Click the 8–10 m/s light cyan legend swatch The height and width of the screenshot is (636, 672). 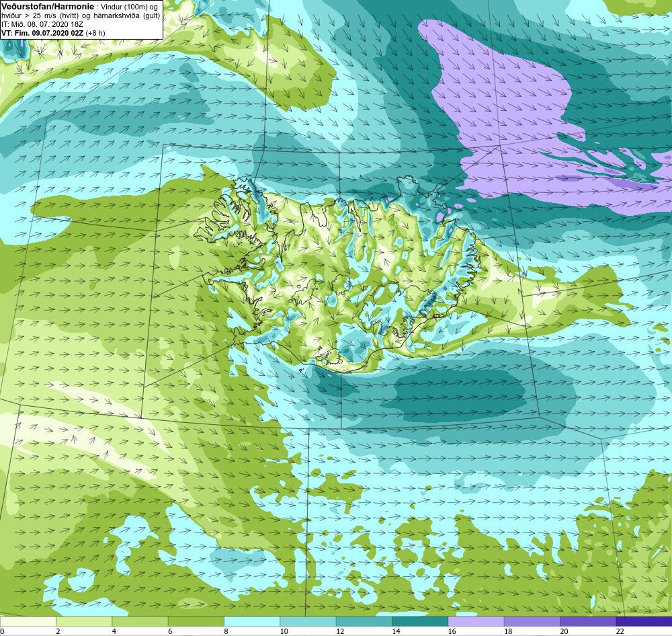coord(252,621)
